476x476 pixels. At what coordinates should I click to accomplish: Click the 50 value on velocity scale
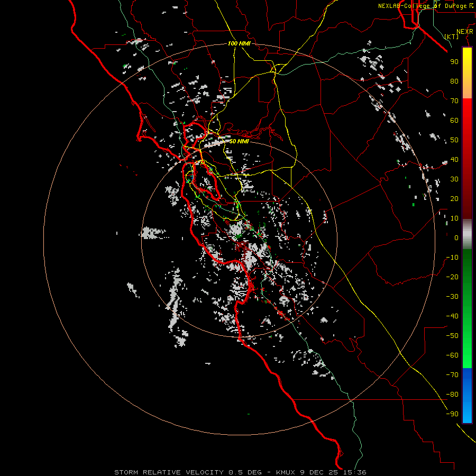[454, 140]
